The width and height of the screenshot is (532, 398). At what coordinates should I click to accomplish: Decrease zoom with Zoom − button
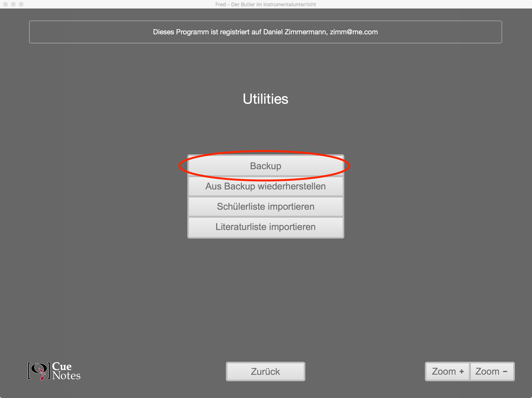[x=492, y=371]
